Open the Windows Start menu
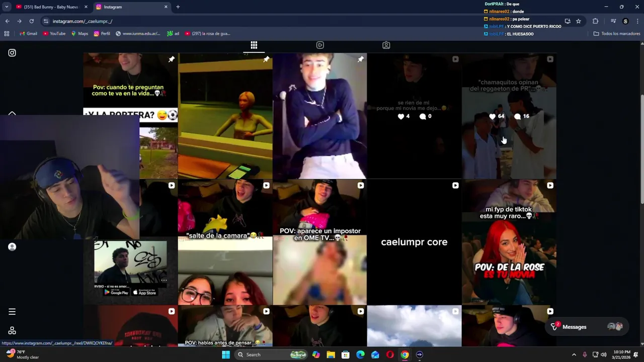The image size is (644, 362). [x=226, y=355]
